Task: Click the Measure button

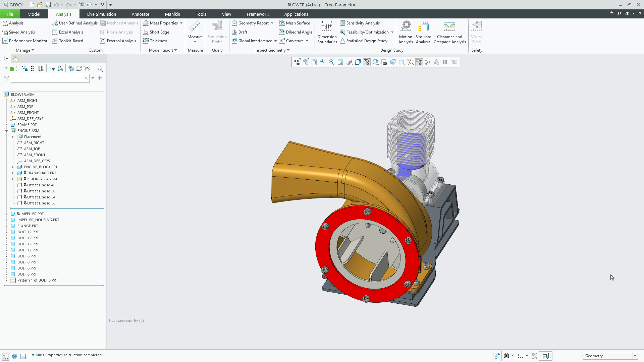Action: (x=195, y=32)
